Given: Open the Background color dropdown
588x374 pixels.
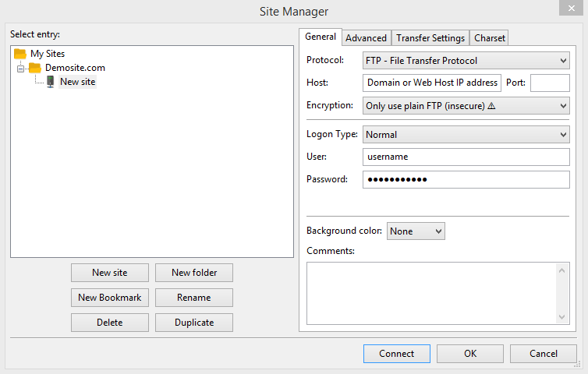Looking at the screenshot, I should (x=416, y=231).
